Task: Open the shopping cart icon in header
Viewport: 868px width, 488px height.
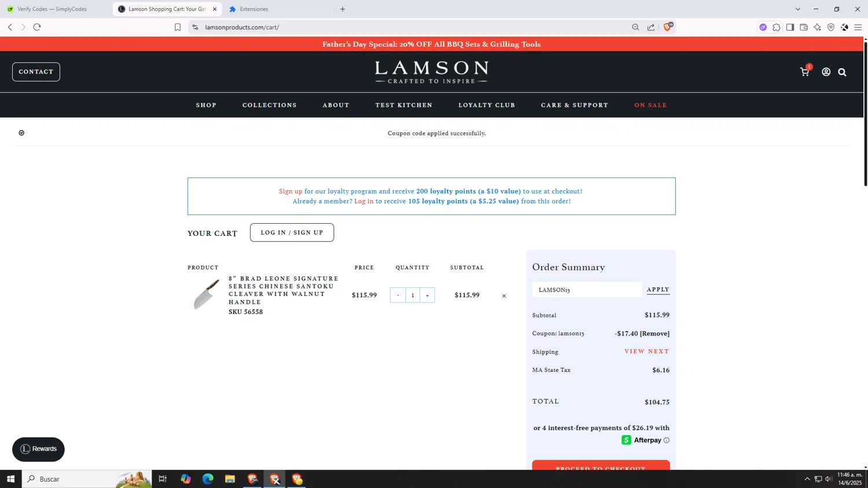Action: tap(804, 72)
